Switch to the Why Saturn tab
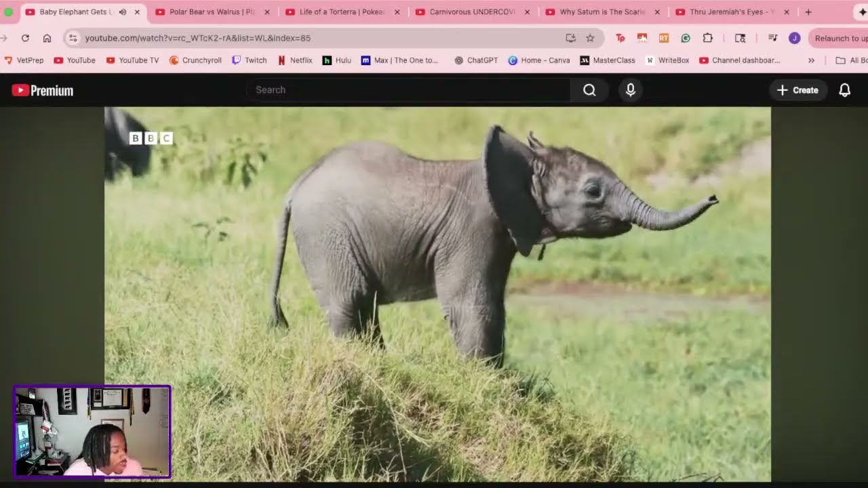868x488 pixels. 603,12
